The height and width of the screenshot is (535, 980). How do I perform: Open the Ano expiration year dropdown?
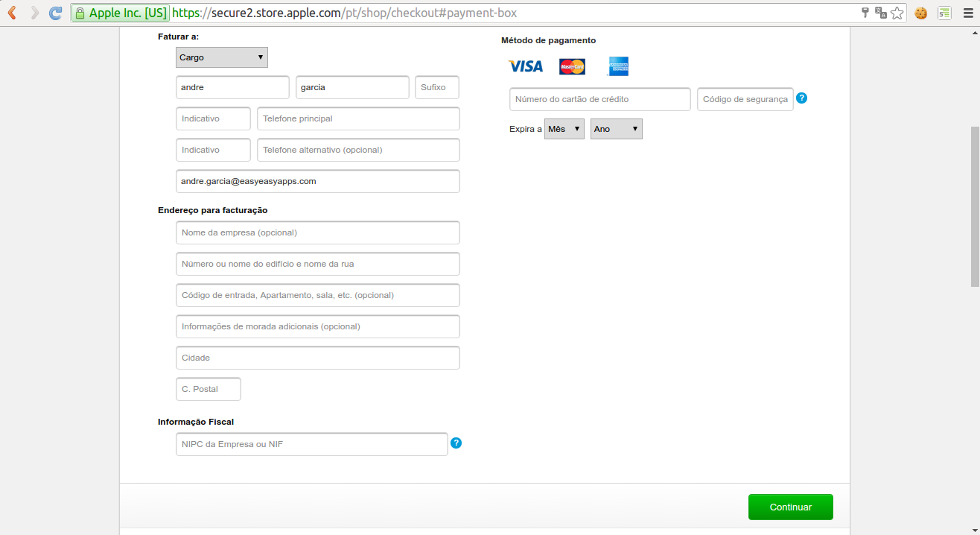click(x=616, y=129)
